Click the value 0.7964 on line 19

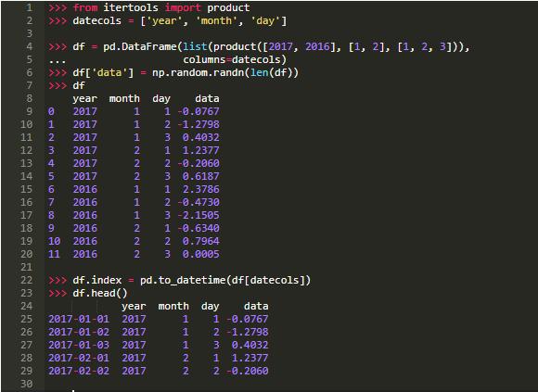click(x=200, y=241)
